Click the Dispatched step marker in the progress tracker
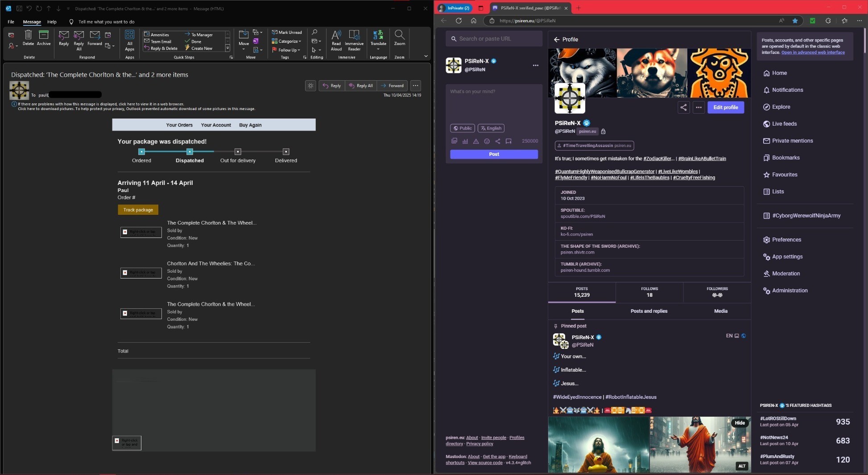Viewport: 868px width, 475px height. (x=190, y=152)
